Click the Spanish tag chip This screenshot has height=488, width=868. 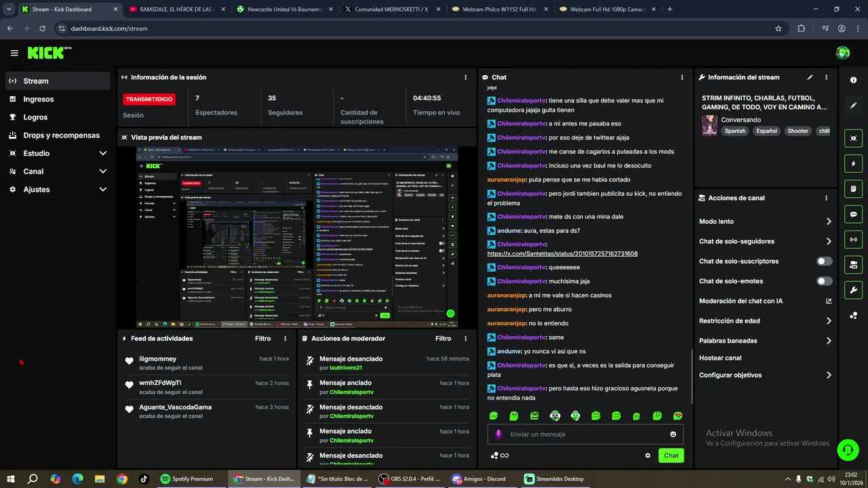(734, 131)
